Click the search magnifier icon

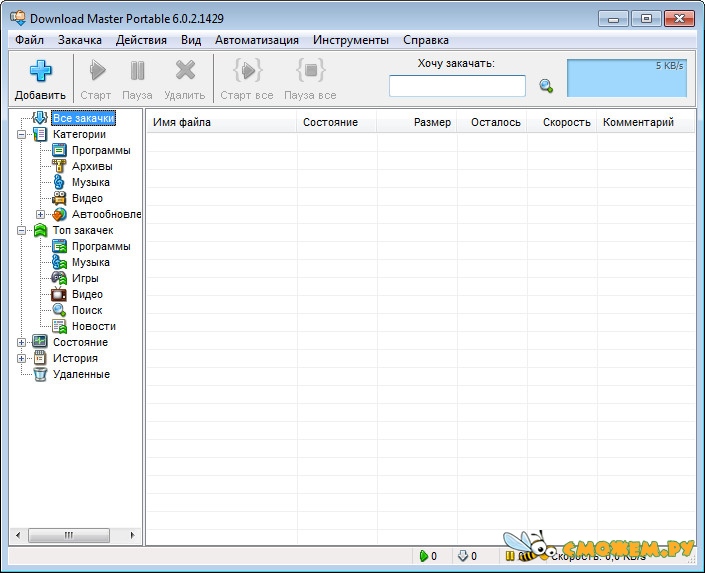click(546, 85)
